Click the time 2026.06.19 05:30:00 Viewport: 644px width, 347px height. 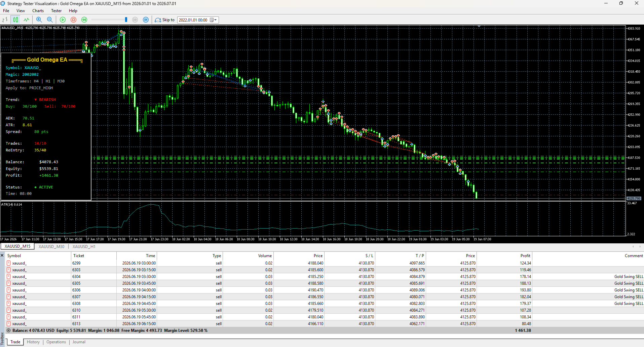(x=139, y=310)
